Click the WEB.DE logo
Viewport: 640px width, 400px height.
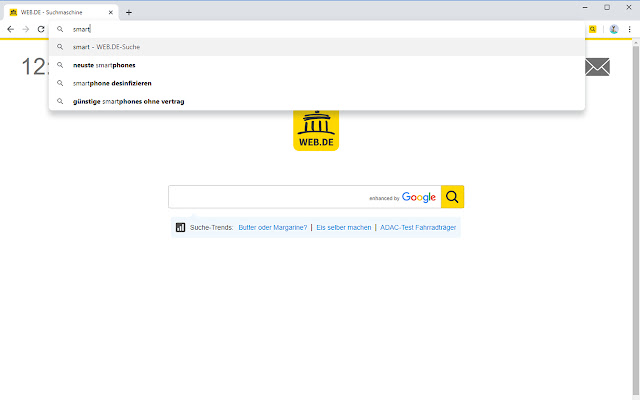316,130
